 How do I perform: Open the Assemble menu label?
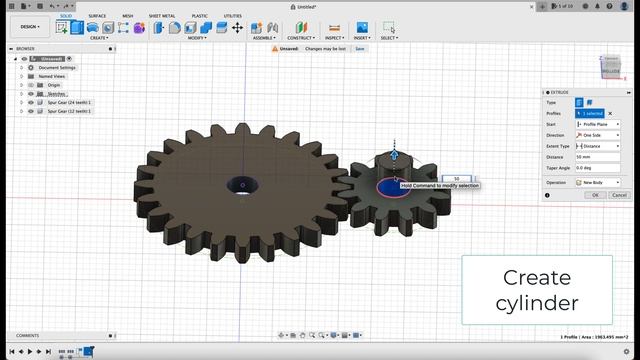click(x=264, y=38)
